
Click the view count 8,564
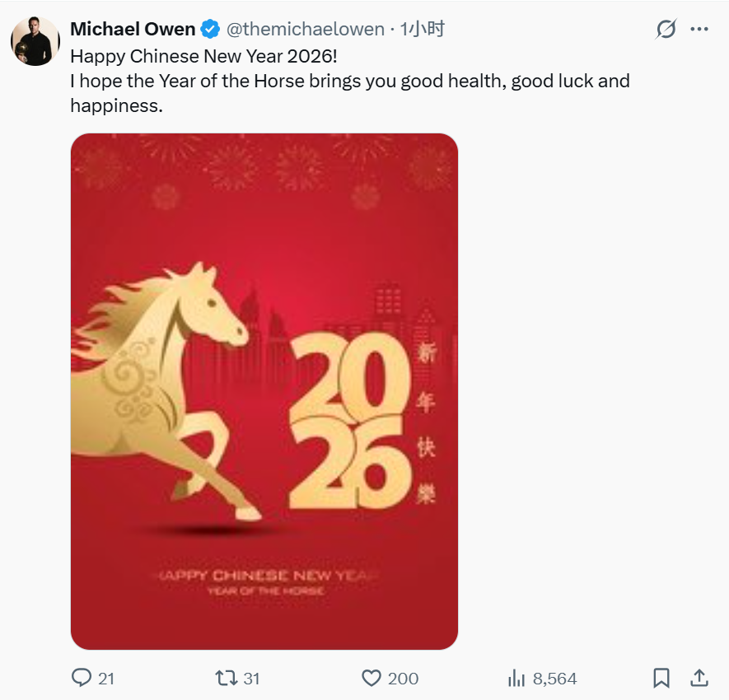tap(554, 679)
